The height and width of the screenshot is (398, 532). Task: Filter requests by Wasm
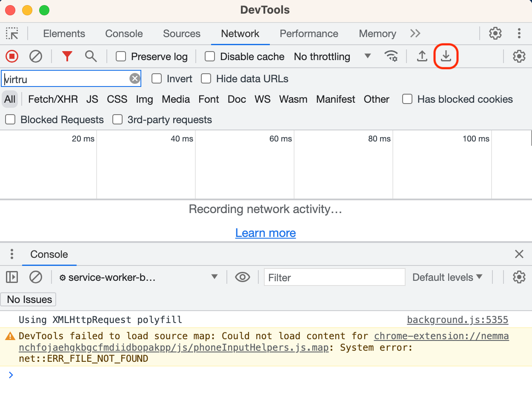click(293, 99)
